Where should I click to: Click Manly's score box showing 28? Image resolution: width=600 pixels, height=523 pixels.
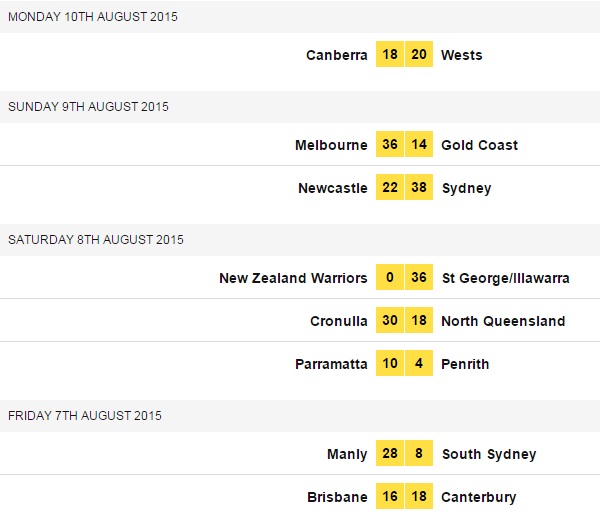point(390,454)
